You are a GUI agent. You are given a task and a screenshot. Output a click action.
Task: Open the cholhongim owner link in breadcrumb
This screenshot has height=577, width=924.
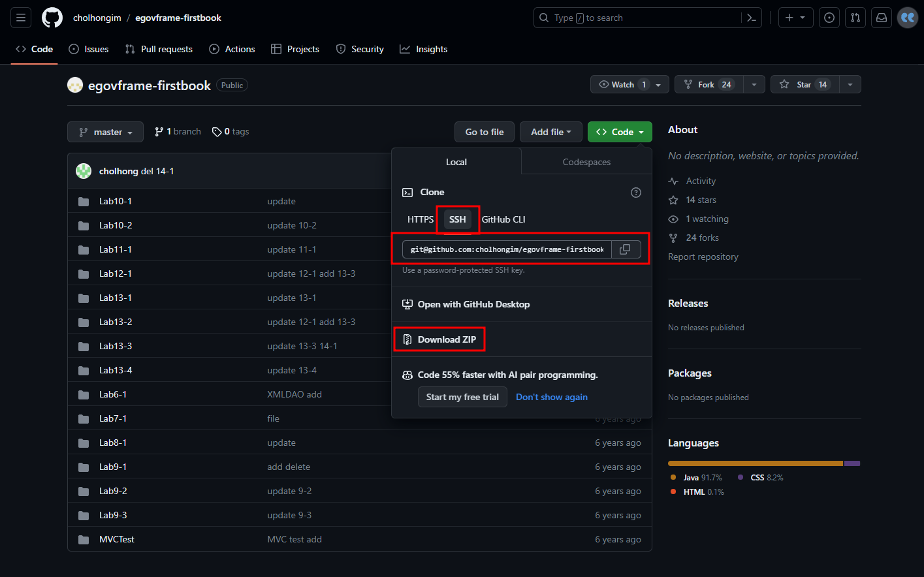point(97,18)
